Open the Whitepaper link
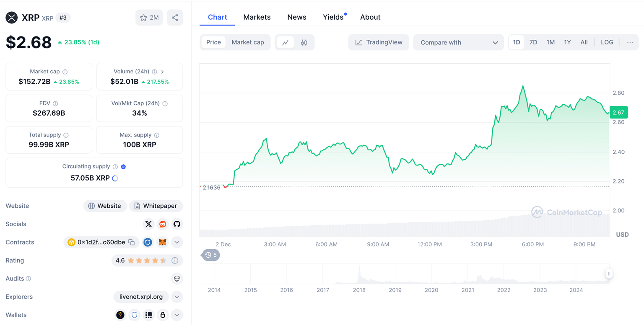Viewport: 644px width, 325px height. coord(156,206)
